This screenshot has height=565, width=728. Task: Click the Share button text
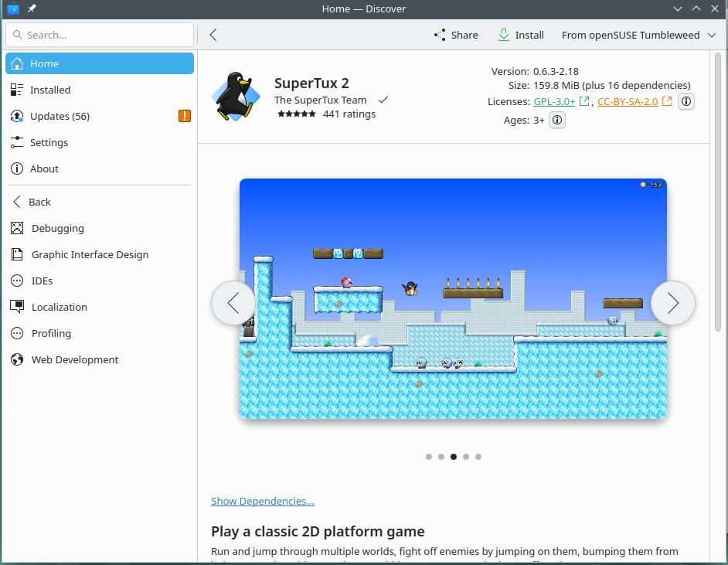[464, 35]
